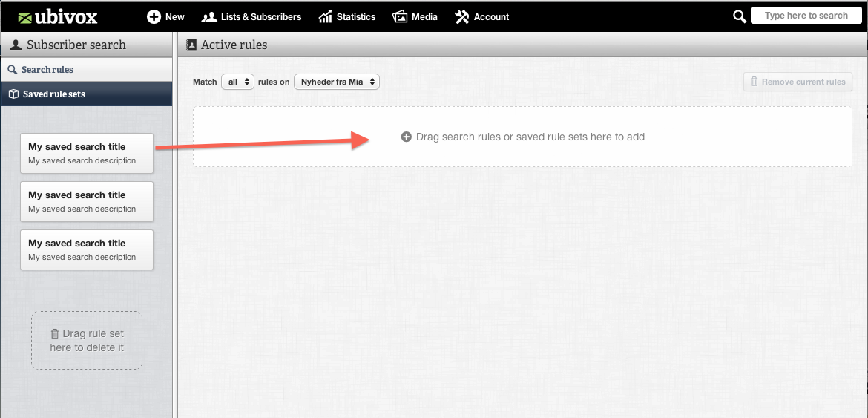Click the 'Subscriber search' heading text

tap(76, 45)
